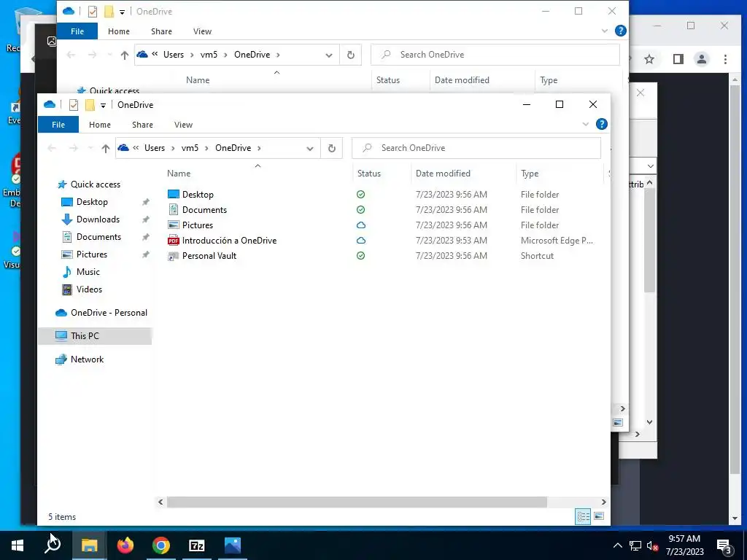Image resolution: width=747 pixels, height=560 pixels.
Task: Switch to Details view via status bar icon
Action: pyautogui.click(x=583, y=517)
